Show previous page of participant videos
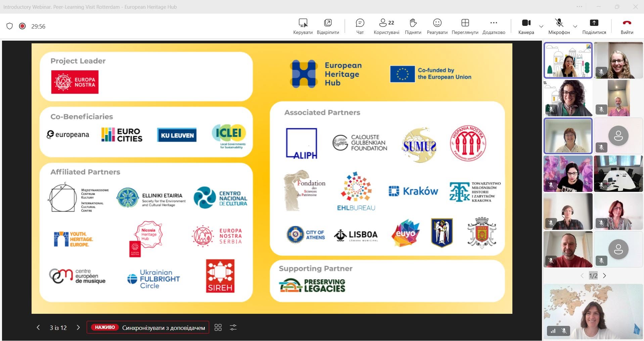The height and width of the screenshot is (341, 644). (x=582, y=275)
